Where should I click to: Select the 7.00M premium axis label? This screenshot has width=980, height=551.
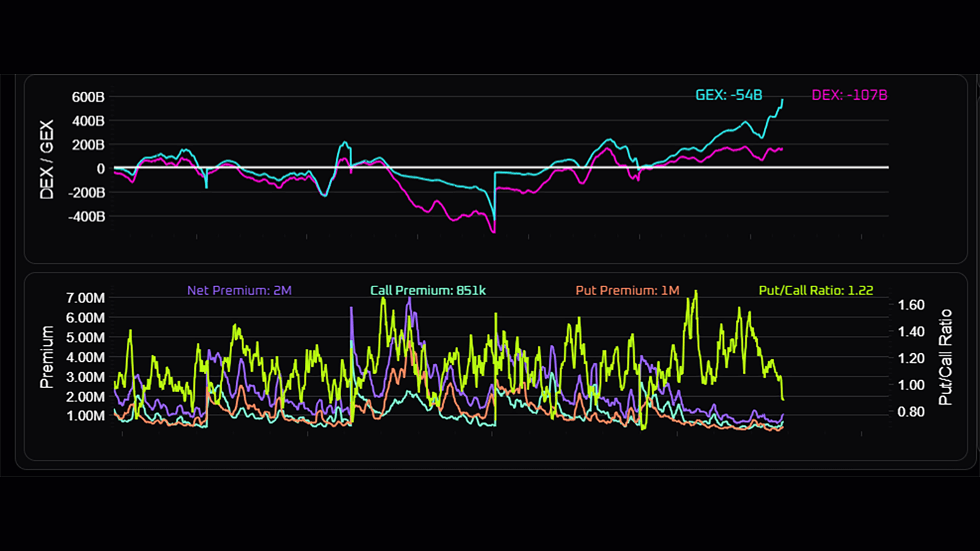point(85,298)
